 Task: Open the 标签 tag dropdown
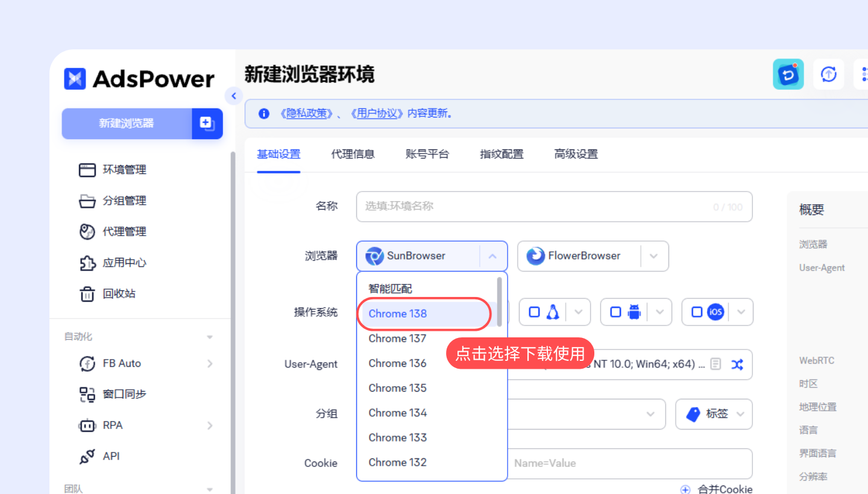tap(714, 414)
